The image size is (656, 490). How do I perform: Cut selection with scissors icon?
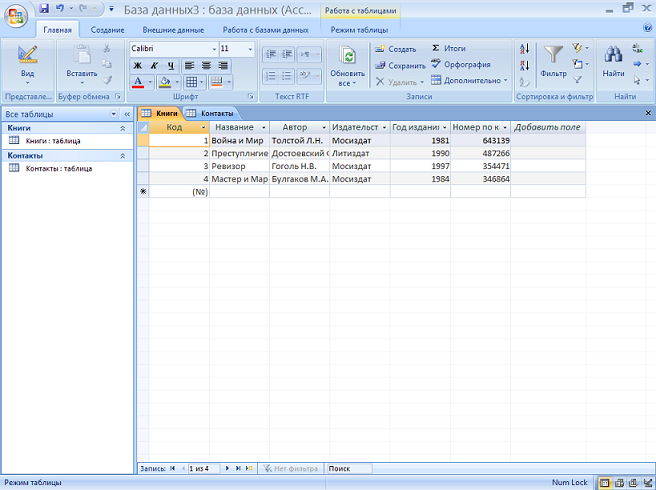point(107,48)
